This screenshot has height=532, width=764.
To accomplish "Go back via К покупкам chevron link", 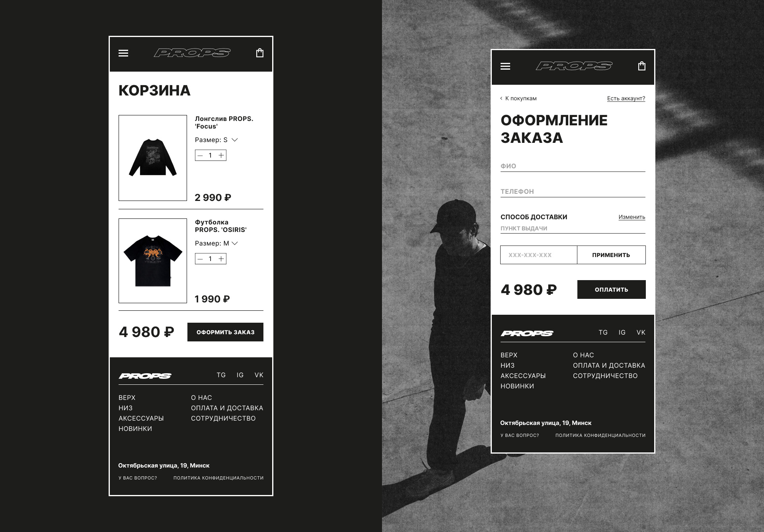I will (x=518, y=98).
